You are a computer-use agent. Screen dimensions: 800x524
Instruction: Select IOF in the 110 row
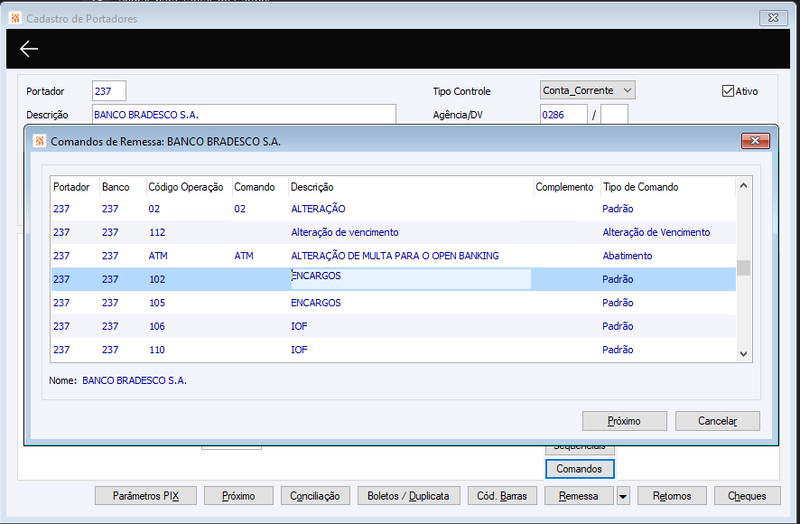tap(299, 350)
